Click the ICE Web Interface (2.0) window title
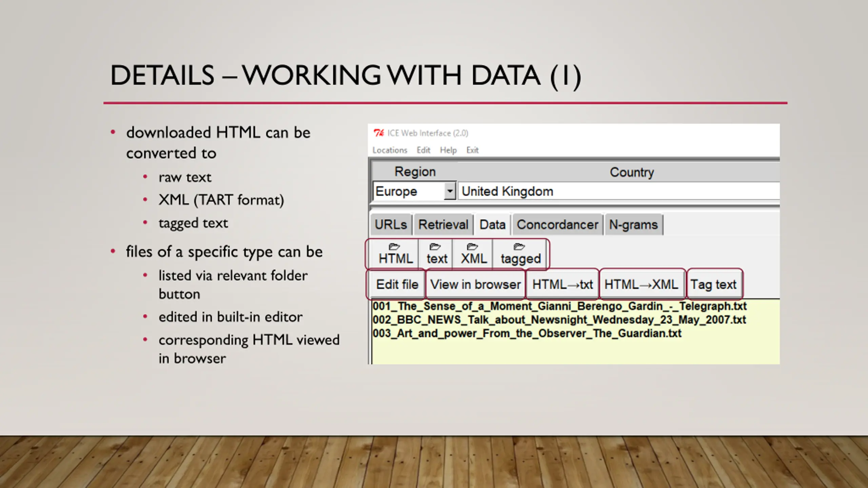 pyautogui.click(x=428, y=133)
